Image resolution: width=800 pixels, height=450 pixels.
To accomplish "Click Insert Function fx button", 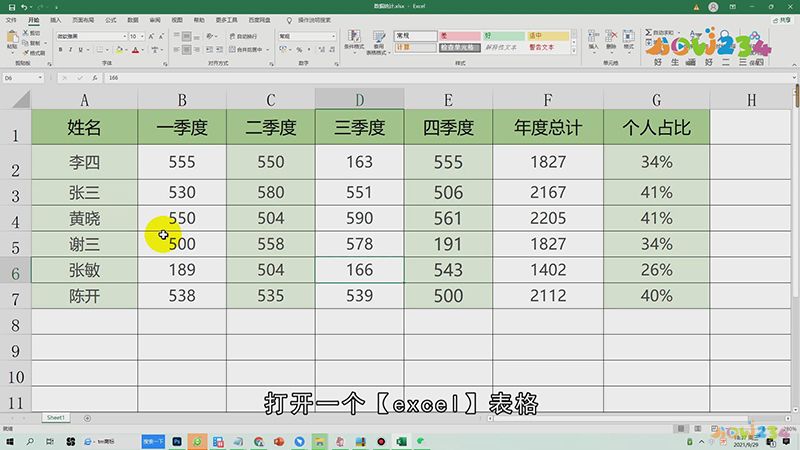I will coord(95,78).
